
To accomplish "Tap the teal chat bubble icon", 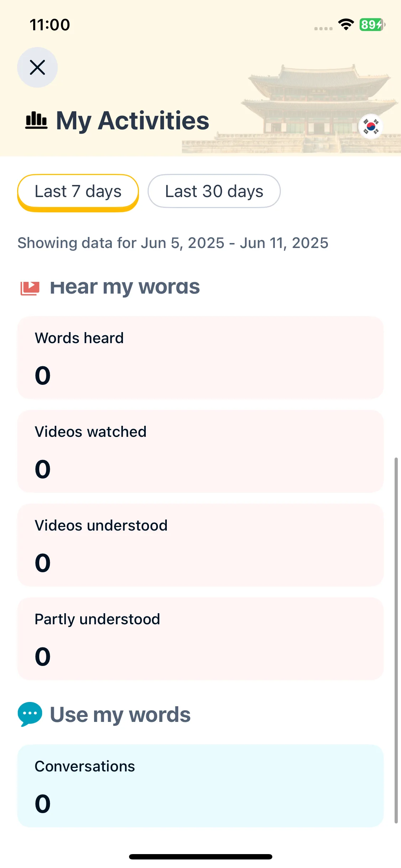I will pos(30,714).
